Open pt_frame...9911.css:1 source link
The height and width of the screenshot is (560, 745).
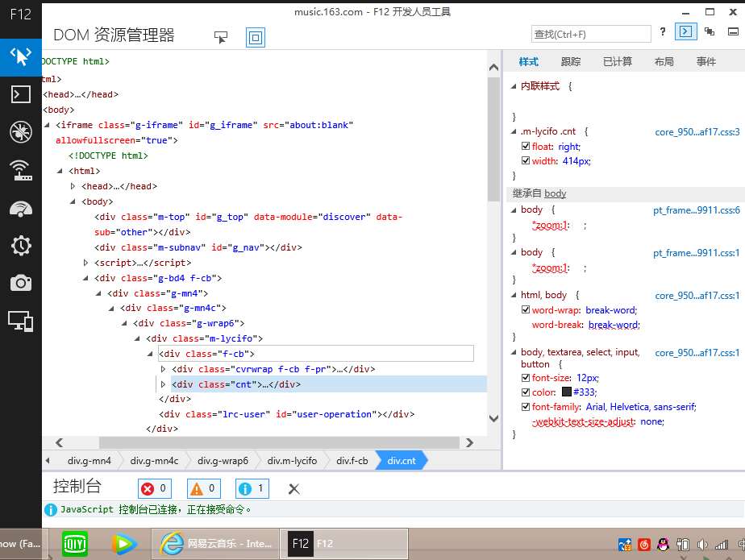696,253
